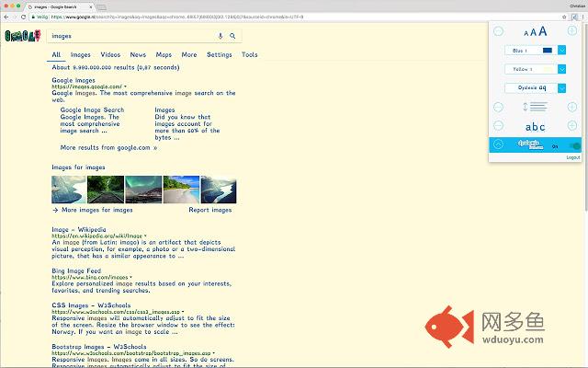Click the AAA font size icon

(x=535, y=31)
